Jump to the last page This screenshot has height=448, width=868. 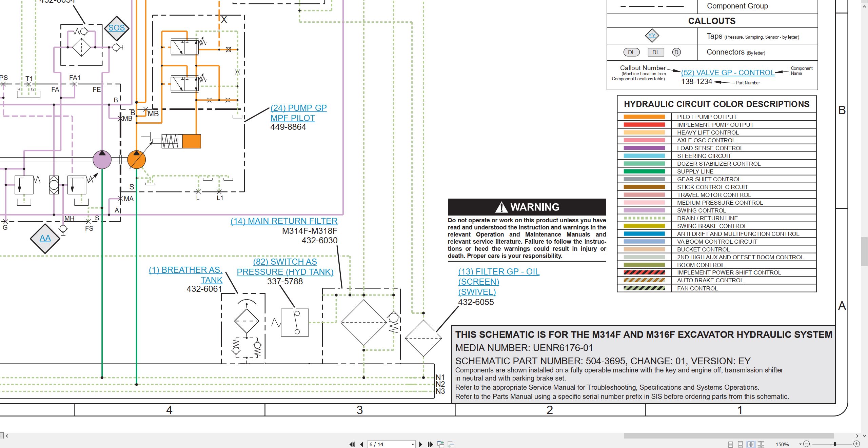pos(430,444)
